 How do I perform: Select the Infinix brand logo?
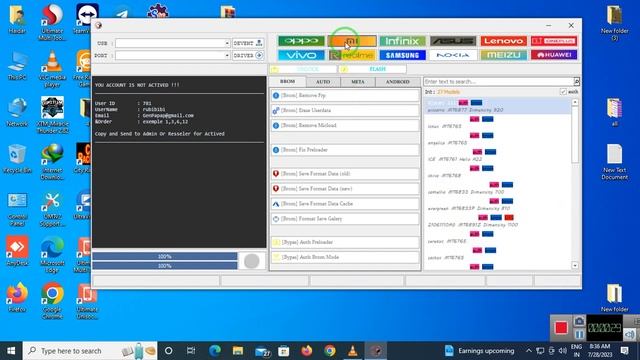pyautogui.click(x=402, y=41)
